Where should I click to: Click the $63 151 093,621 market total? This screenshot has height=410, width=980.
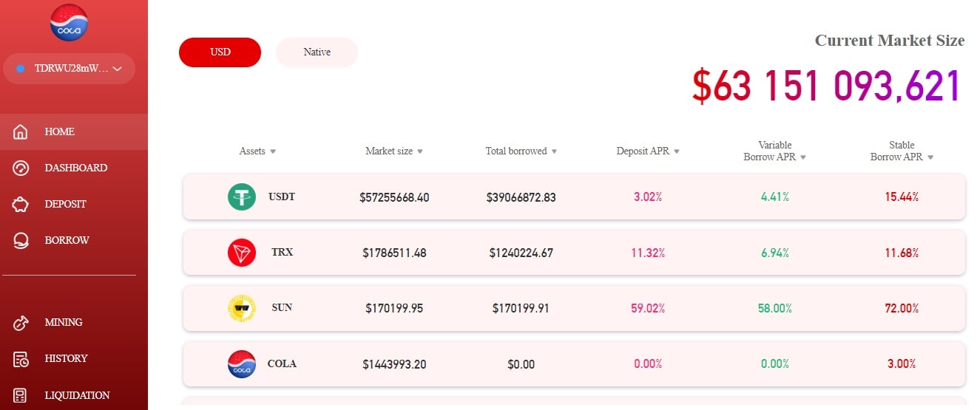pos(826,86)
